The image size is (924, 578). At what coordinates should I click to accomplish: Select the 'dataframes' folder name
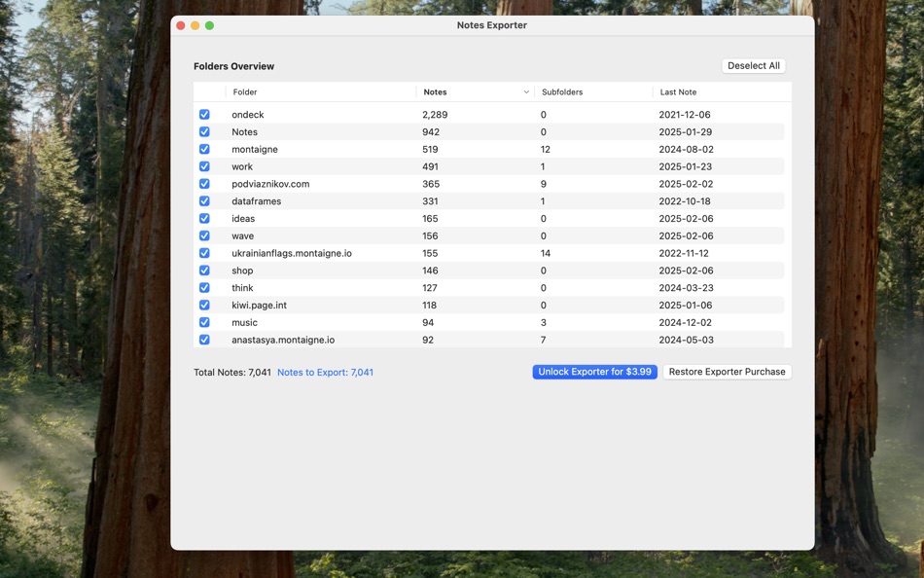(x=257, y=201)
